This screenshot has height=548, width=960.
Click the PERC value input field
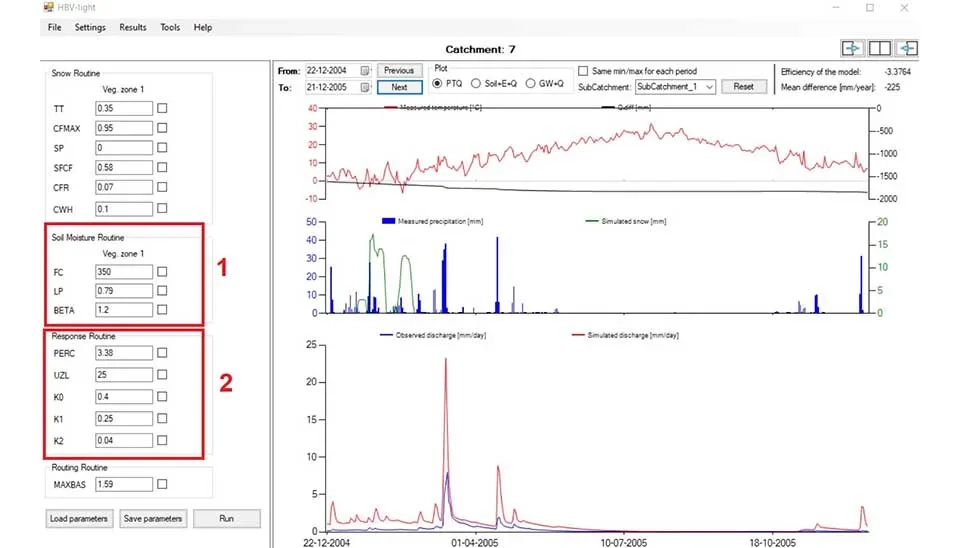[124, 353]
